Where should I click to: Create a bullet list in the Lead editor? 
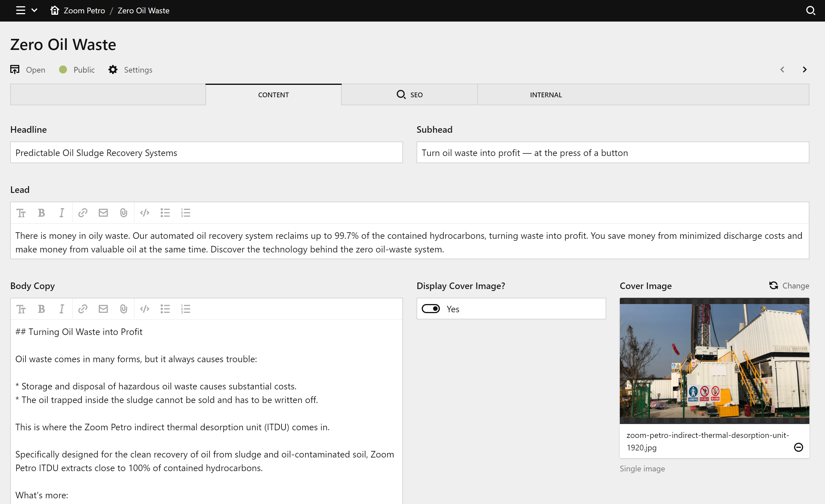(x=165, y=212)
